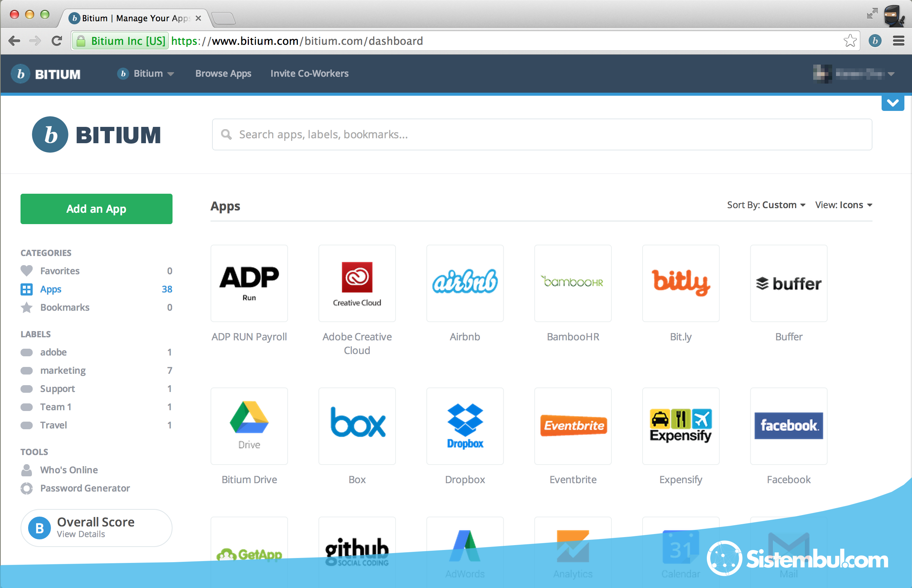Open the Chrome hamburger menu
Screen dimensions: 912x588
[x=899, y=41]
